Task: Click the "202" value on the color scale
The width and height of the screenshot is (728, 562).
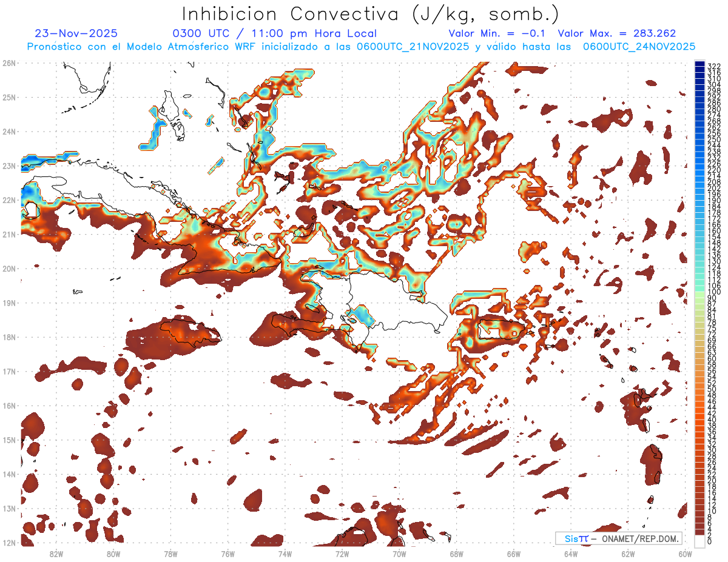Action: pyautogui.click(x=714, y=188)
